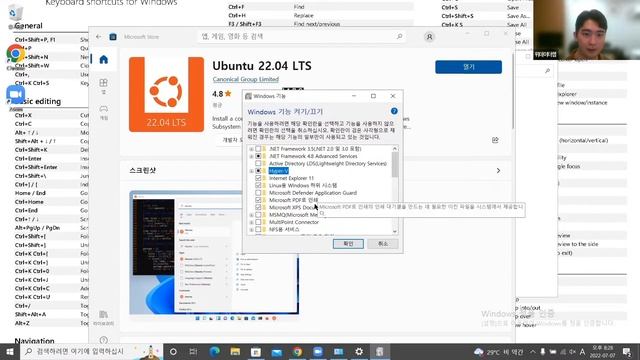The width and height of the screenshot is (640, 360).
Task: Open Mail from the taskbar
Action: tap(277, 351)
